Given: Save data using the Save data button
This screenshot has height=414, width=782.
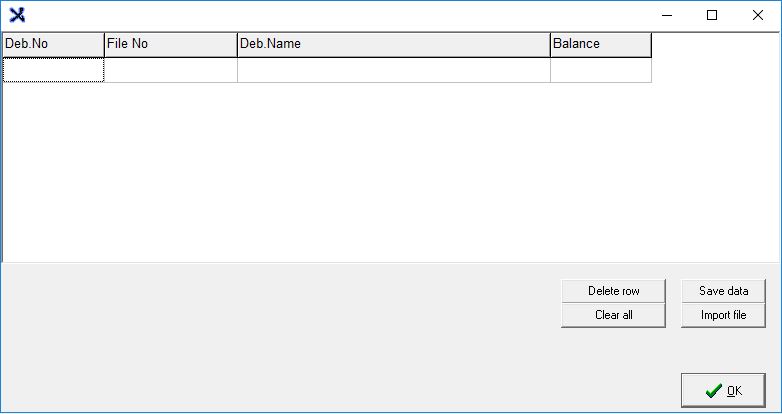Looking at the screenshot, I should [x=723, y=291].
